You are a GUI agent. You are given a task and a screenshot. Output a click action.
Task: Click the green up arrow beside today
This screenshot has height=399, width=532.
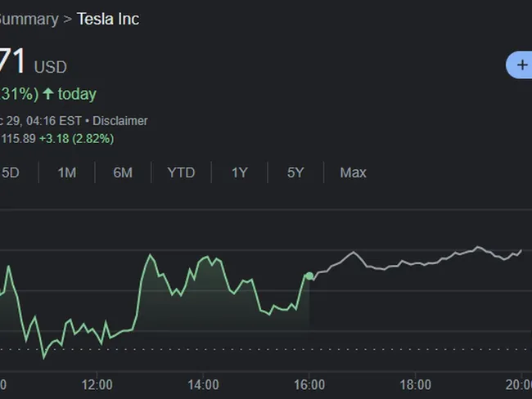[47, 94]
